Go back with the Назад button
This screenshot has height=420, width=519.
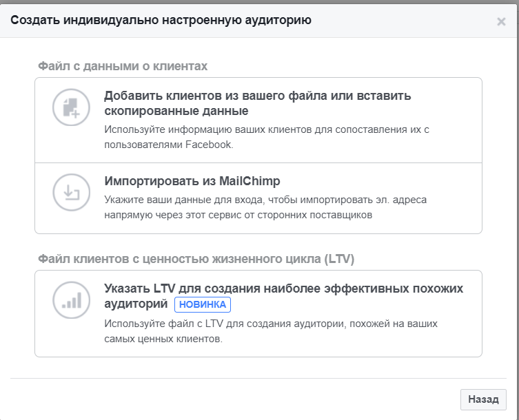(x=483, y=399)
